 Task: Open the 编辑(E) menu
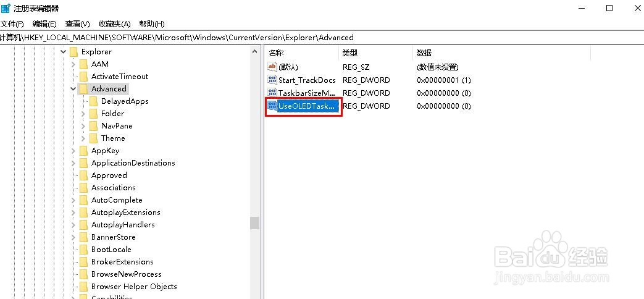[44, 24]
